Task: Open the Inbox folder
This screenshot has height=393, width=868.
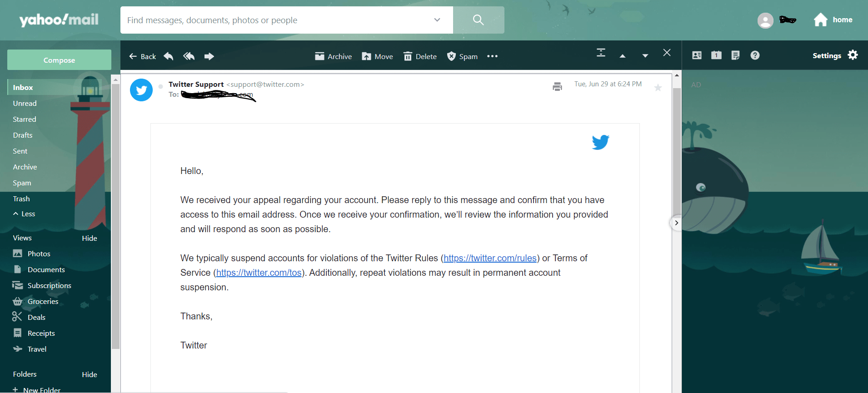Action: (x=23, y=87)
